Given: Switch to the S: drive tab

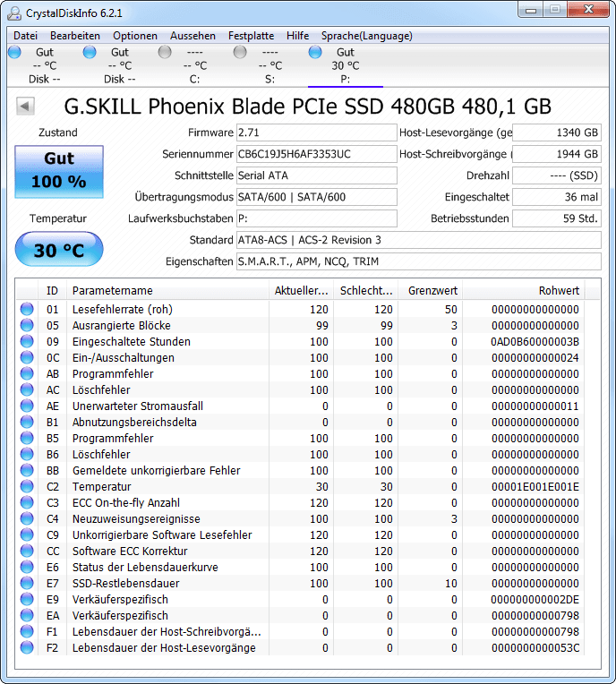Looking at the screenshot, I should [270, 65].
